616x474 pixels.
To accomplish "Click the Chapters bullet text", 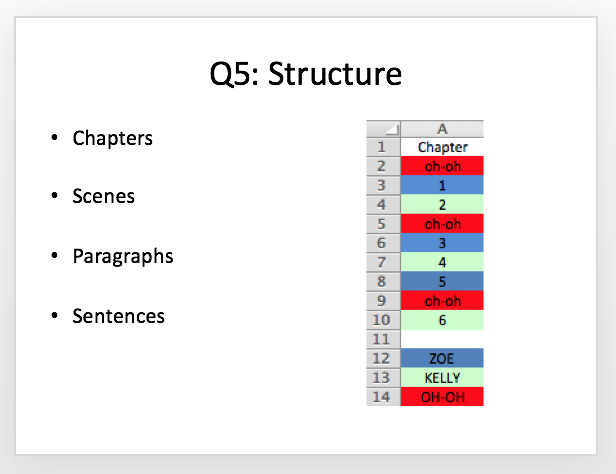I will [x=112, y=138].
